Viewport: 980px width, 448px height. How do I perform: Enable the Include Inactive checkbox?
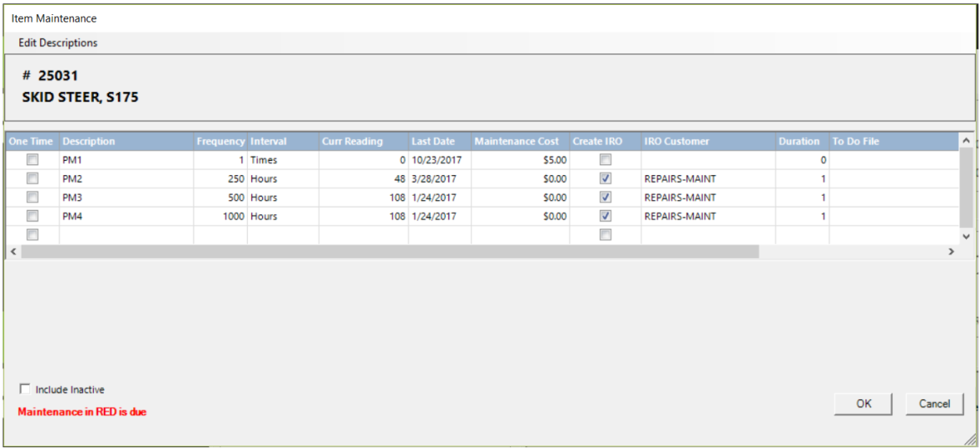point(24,389)
